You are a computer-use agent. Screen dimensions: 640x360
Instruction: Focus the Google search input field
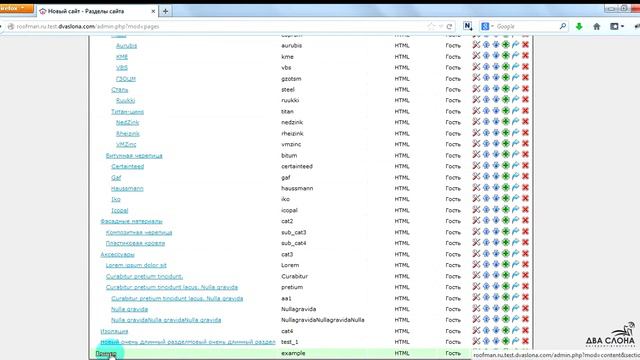(527, 27)
